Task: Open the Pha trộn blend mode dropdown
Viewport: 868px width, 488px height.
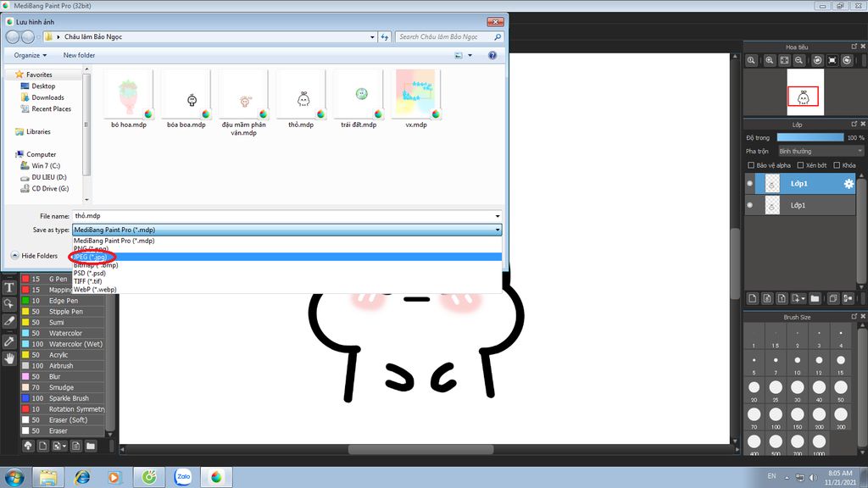Action: click(821, 151)
